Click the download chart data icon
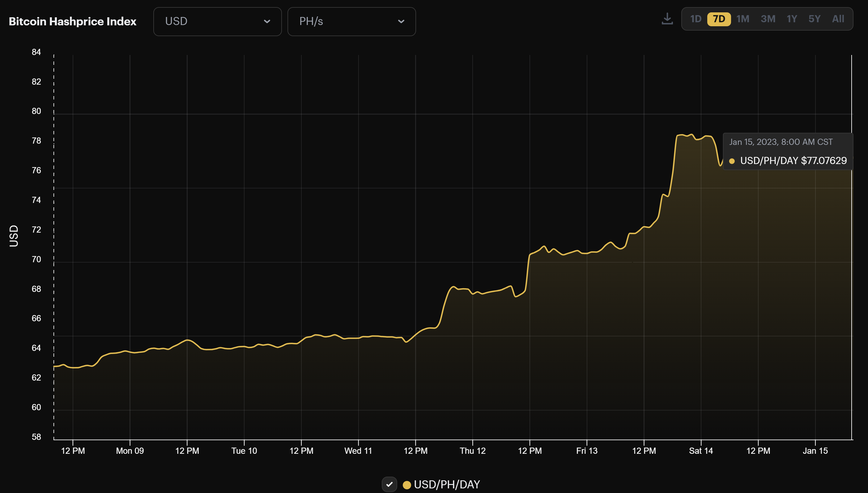 [667, 19]
